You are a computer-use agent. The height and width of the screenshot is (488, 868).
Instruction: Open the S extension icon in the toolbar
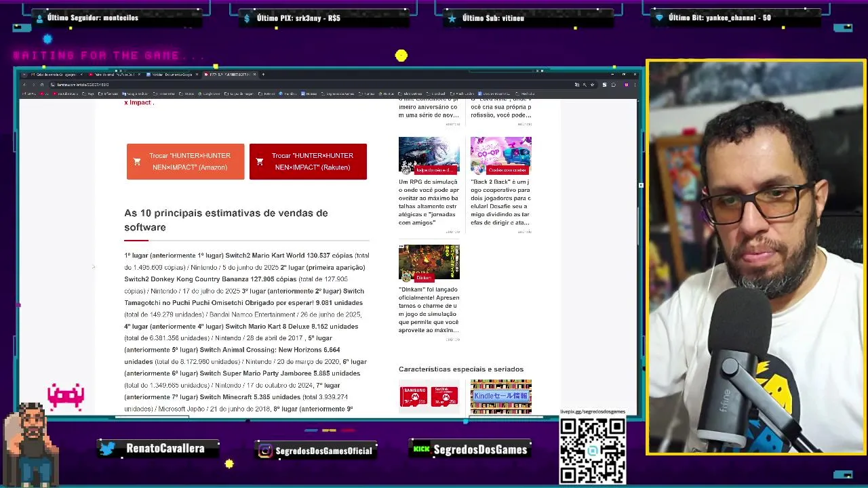604,85
